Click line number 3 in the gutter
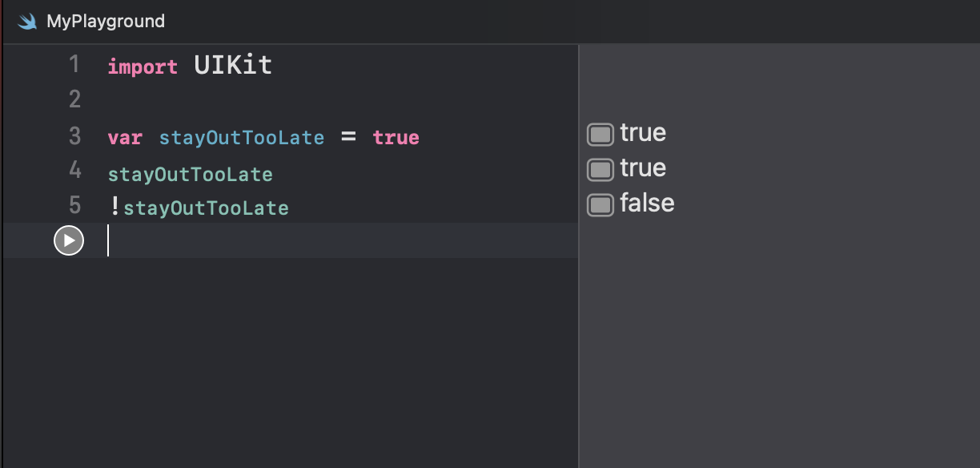 (74, 136)
